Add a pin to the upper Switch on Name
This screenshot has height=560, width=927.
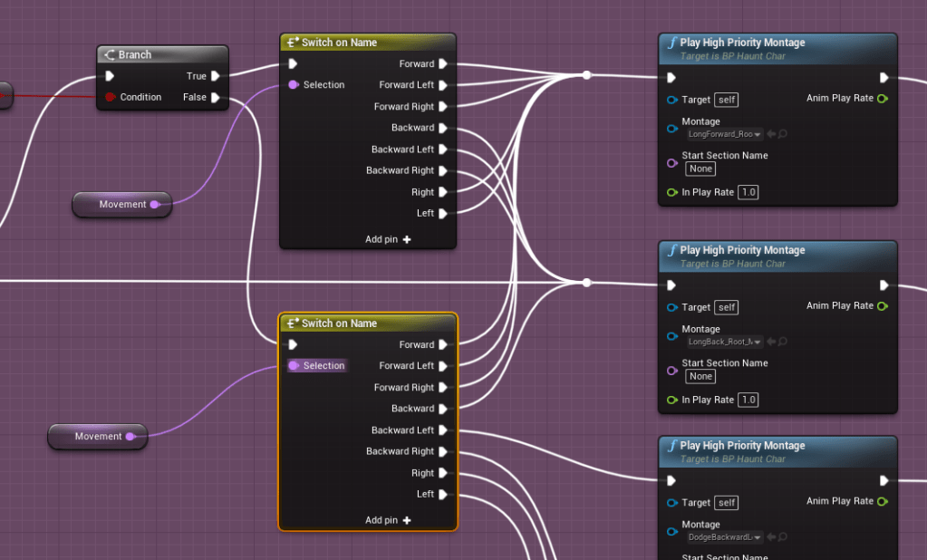[388, 239]
